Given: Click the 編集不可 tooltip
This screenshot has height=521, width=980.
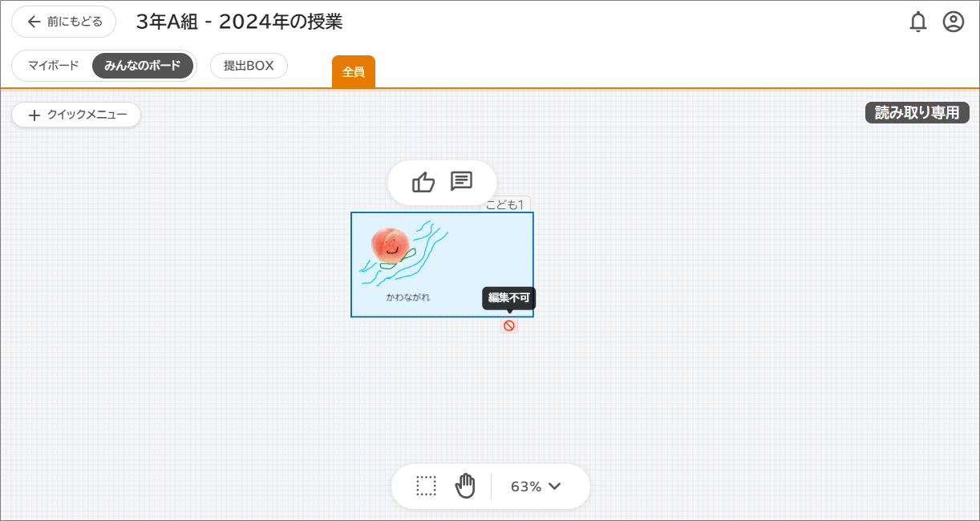Looking at the screenshot, I should pos(509,297).
